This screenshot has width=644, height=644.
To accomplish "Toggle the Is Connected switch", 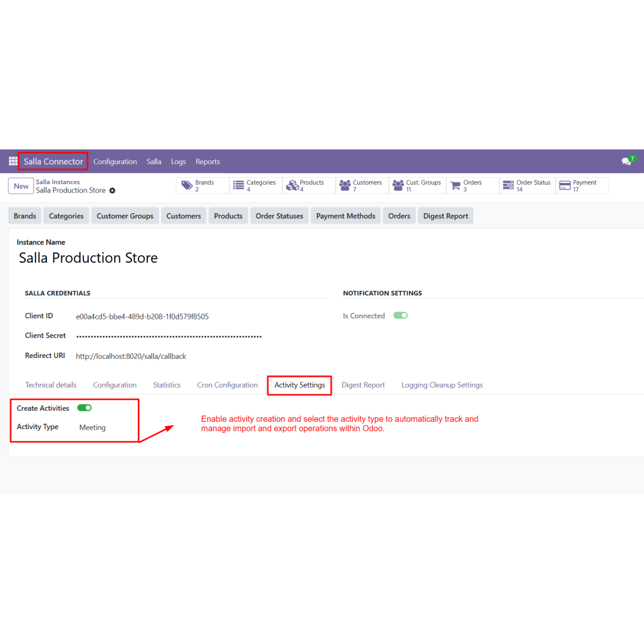I will coord(400,316).
